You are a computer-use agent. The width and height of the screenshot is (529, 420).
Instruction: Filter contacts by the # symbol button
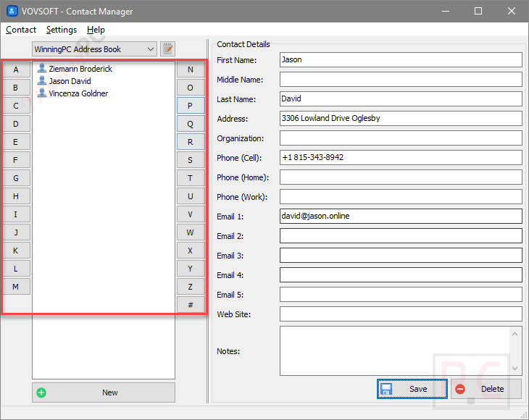191,305
